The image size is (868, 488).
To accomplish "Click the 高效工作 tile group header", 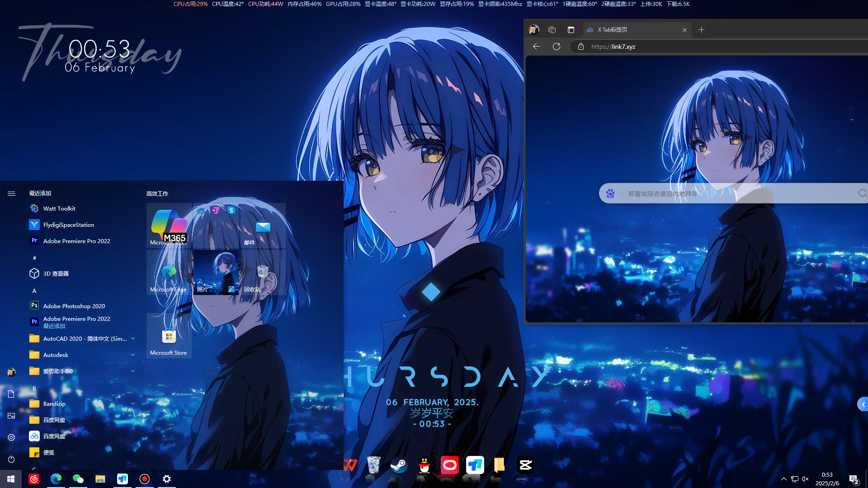I will [x=157, y=193].
